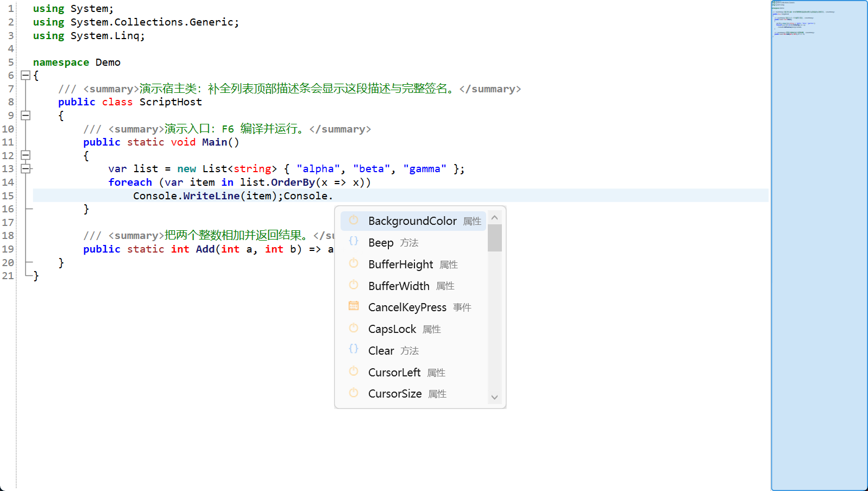Click the property icon next to CursorSize
The height and width of the screenshot is (491, 868).
(x=354, y=392)
